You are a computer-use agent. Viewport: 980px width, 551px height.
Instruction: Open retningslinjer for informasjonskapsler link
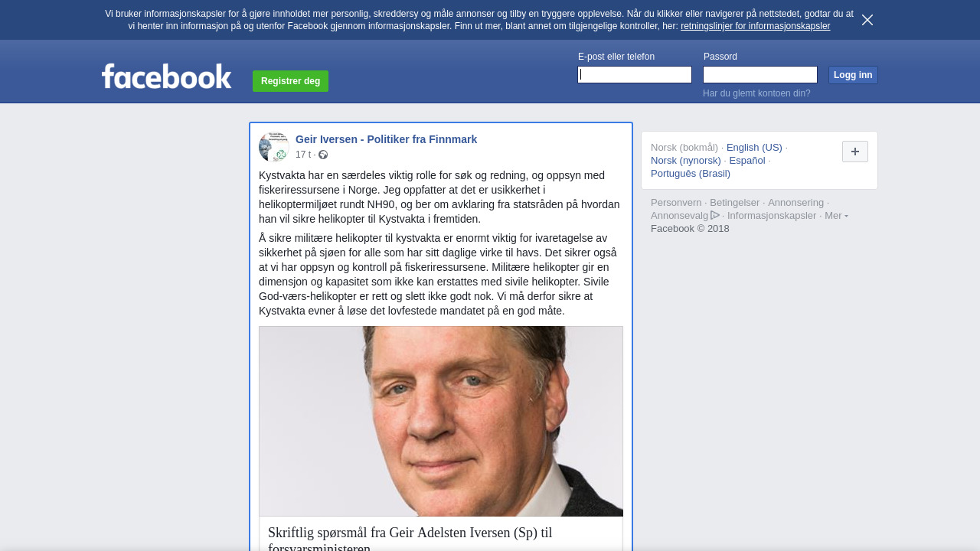point(755,26)
